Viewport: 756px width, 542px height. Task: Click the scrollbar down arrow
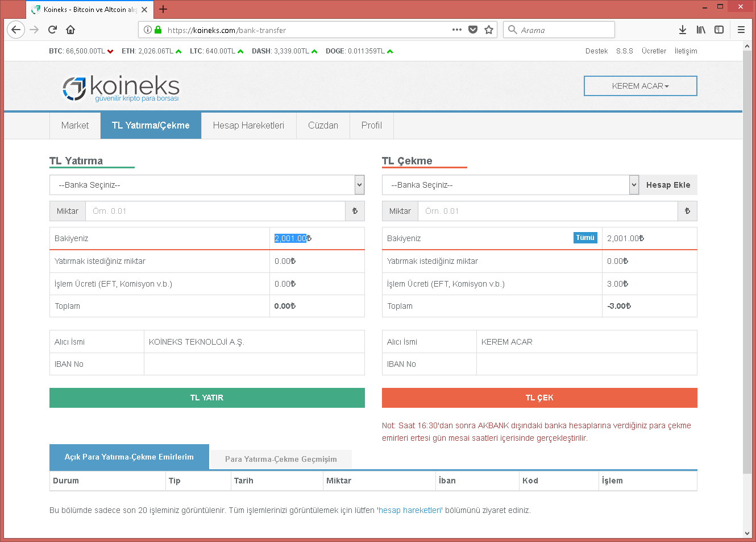pyautogui.click(x=747, y=533)
